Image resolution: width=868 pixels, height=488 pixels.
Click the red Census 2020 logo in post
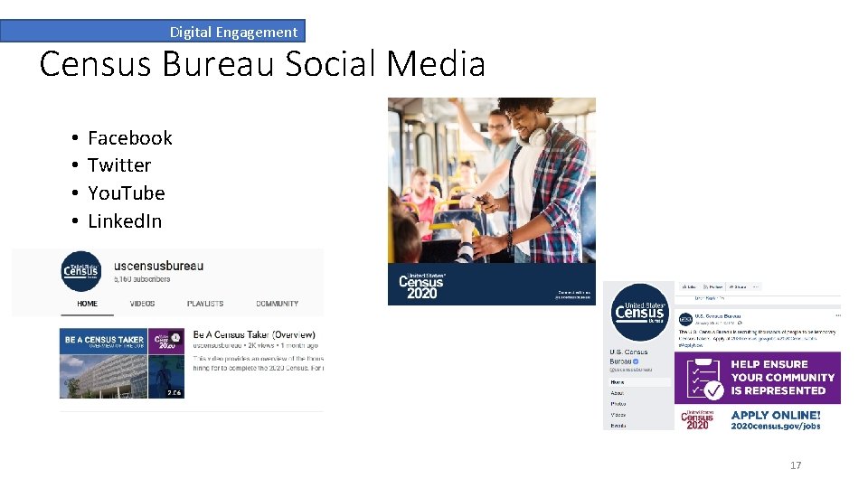(697, 420)
